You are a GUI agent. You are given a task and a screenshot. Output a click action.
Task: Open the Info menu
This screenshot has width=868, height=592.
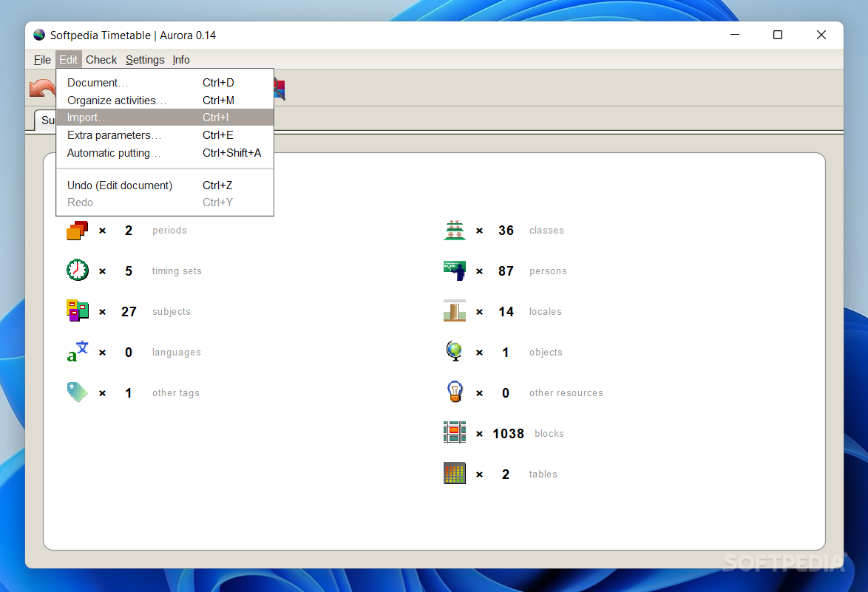click(x=181, y=60)
